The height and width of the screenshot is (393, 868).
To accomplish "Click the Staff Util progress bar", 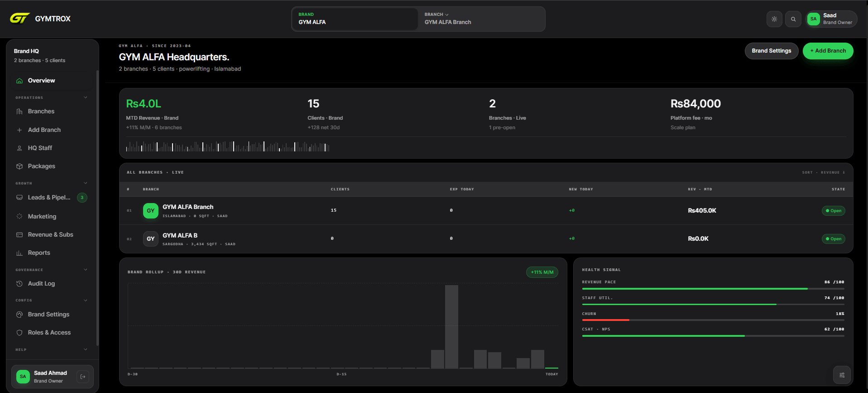I will [713, 304].
